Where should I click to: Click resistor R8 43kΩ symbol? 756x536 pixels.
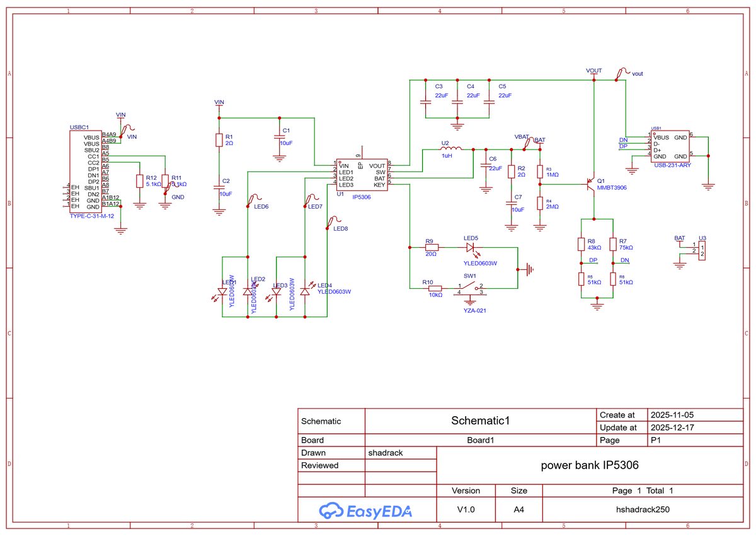[x=581, y=244]
